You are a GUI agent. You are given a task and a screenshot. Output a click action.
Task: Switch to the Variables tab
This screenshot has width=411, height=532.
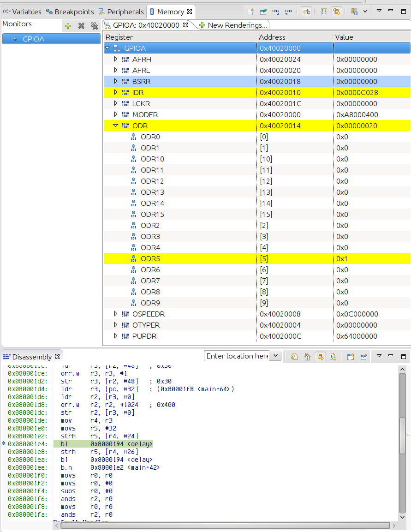[x=23, y=12]
